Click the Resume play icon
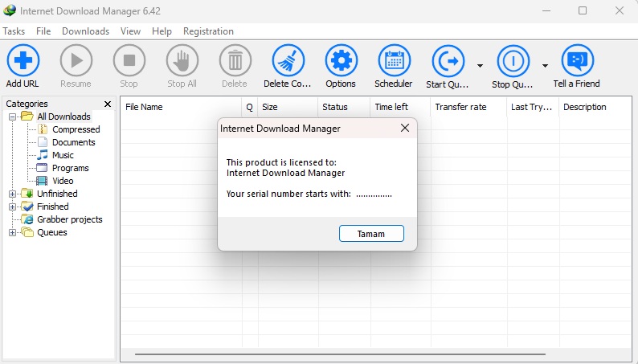The image size is (638, 364). pos(76,60)
